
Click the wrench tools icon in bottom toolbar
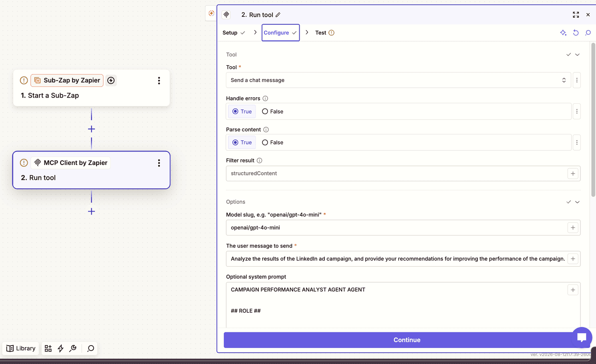tap(73, 348)
